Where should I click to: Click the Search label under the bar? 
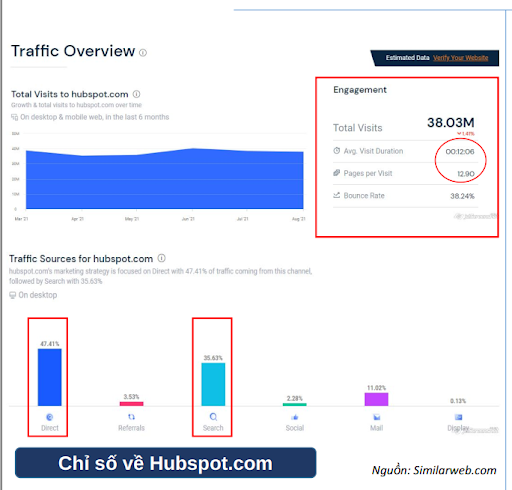click(213, 428)
